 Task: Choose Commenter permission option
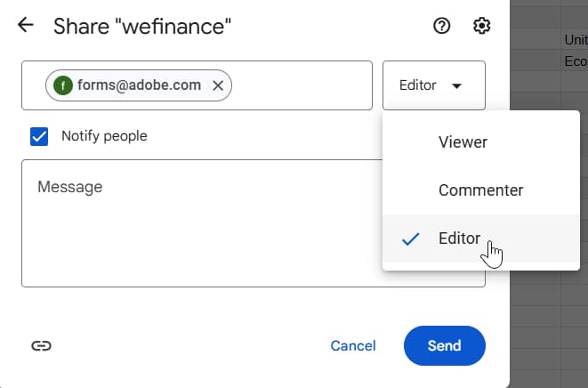click(480, 190)
